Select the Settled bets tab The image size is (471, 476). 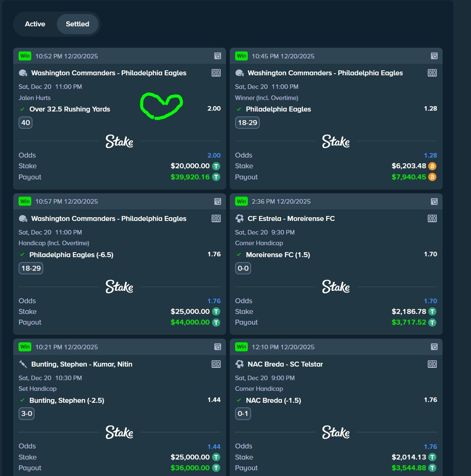[77, 24]
